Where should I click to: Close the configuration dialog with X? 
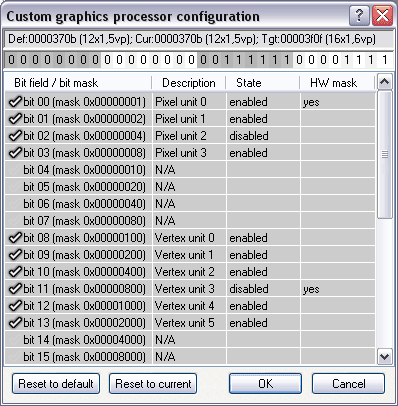382,15
